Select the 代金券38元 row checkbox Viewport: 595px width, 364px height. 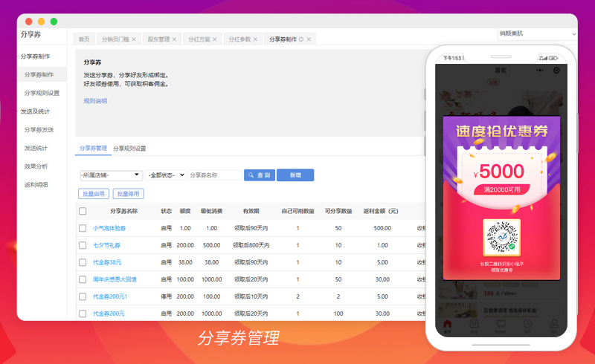pos(83,262)
